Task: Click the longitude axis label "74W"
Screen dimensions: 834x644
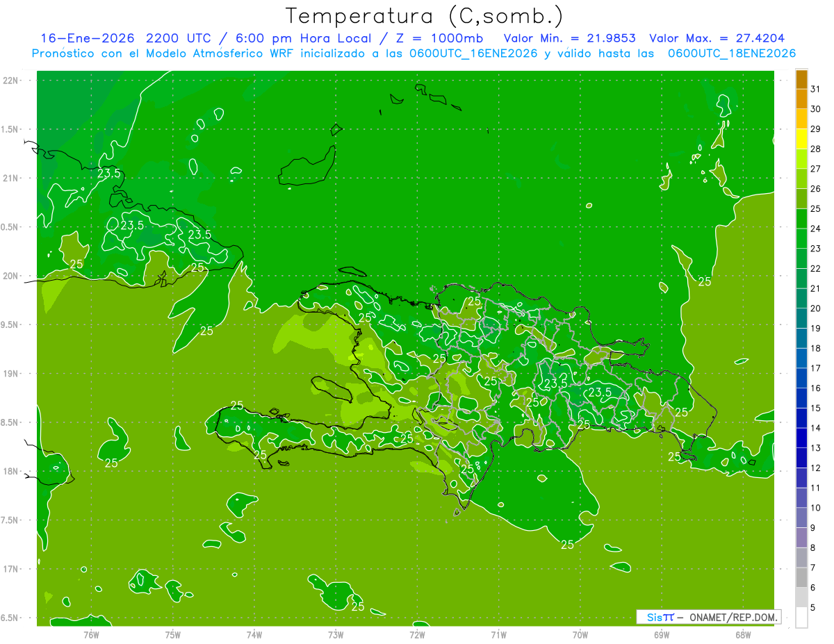Action: coord(254,634)
